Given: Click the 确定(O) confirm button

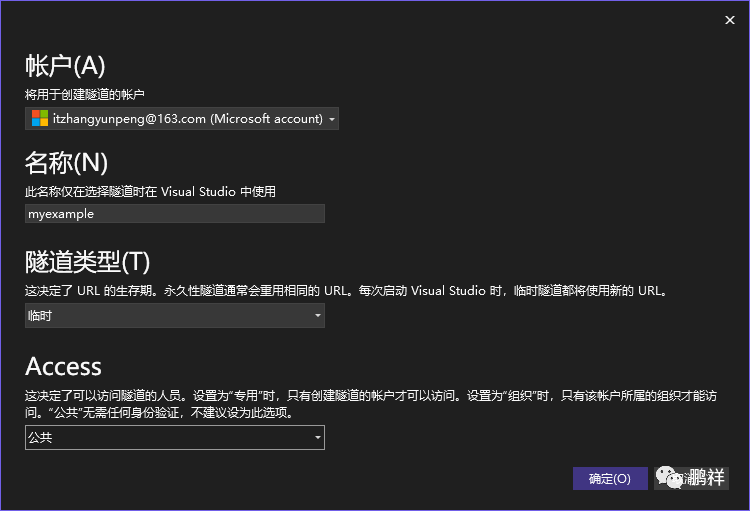Looking at the screenshot, I should point(610,478).
